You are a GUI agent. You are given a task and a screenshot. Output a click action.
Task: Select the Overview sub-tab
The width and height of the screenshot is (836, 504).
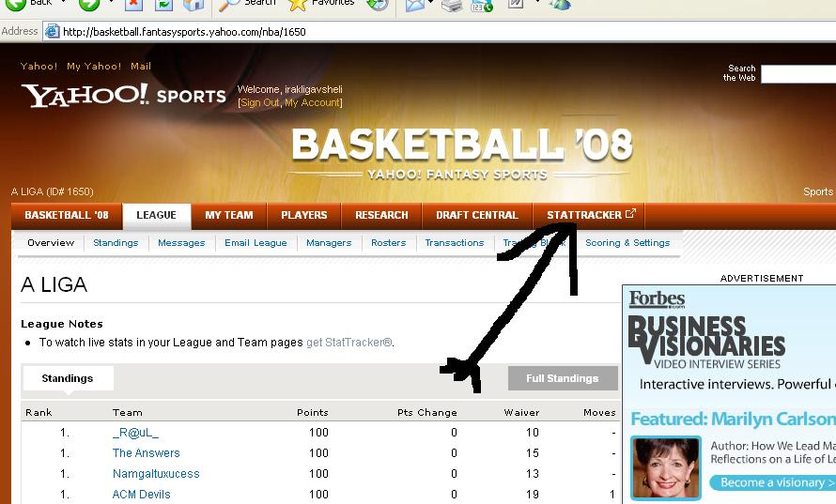51,243
